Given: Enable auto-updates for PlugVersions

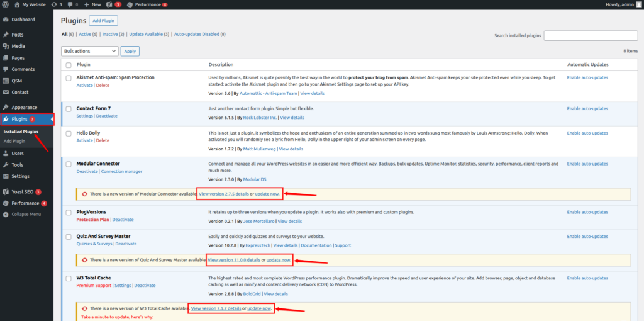Looking at the screenshot, I should (x=587, y=212).
